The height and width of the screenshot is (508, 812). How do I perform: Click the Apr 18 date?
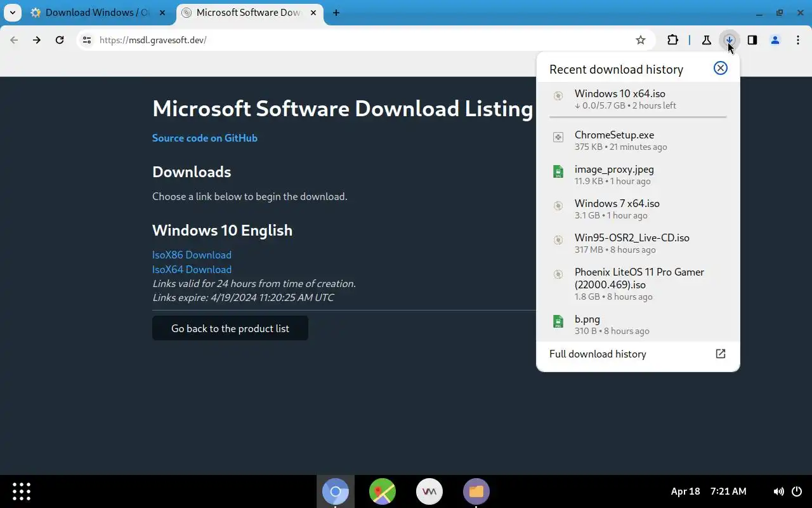point(685,491)
